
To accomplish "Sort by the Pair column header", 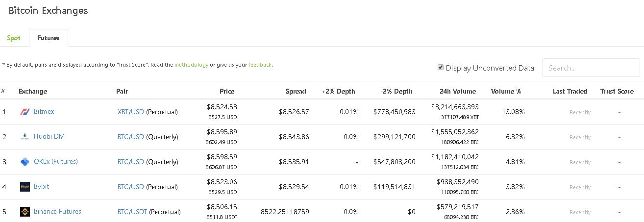I will click(122, 91).
